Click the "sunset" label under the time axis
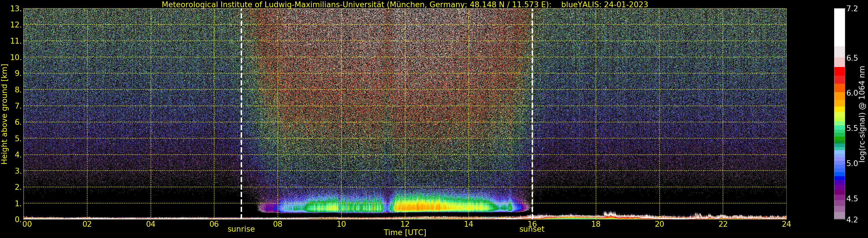Screen dimensions: 868x238 pos(532,229)
